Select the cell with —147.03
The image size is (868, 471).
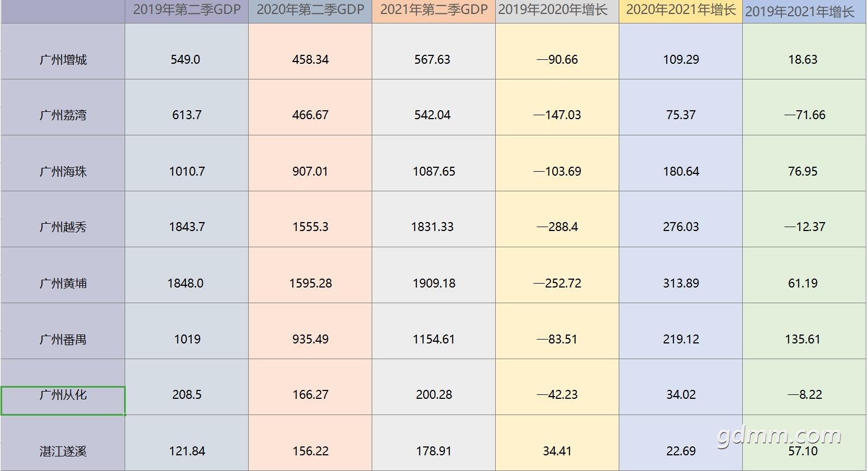click(557, 107)
